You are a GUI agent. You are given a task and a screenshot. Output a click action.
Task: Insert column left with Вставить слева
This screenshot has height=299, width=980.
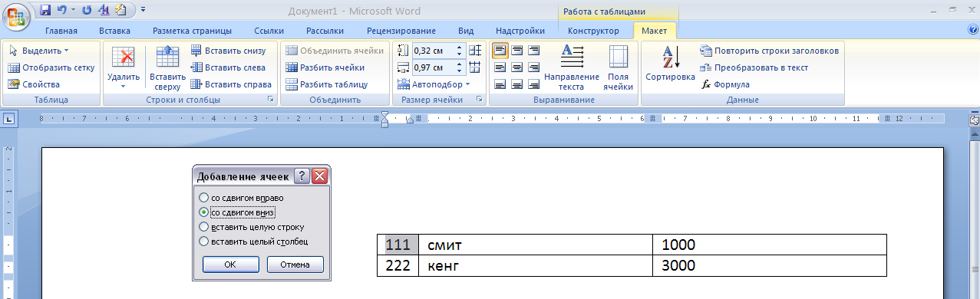227,67
